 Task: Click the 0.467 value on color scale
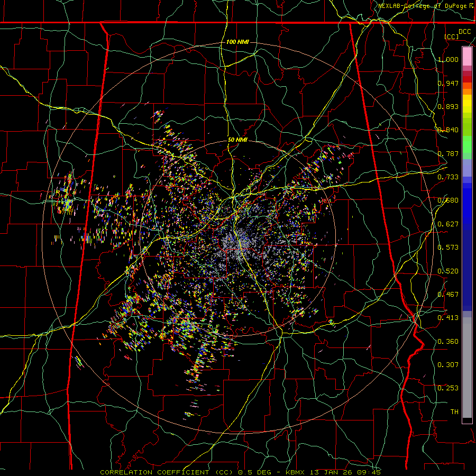pos(448,295)
